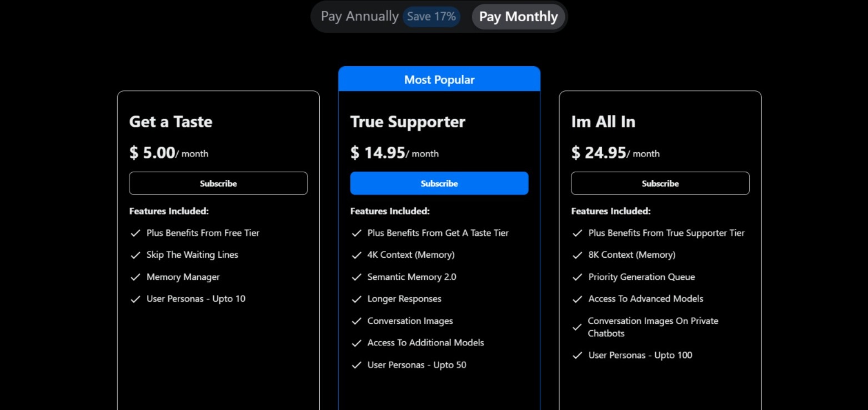This screenshot has height=410, width=868.
Task: Select the Pay Monthly billing option
Action: 518,17
